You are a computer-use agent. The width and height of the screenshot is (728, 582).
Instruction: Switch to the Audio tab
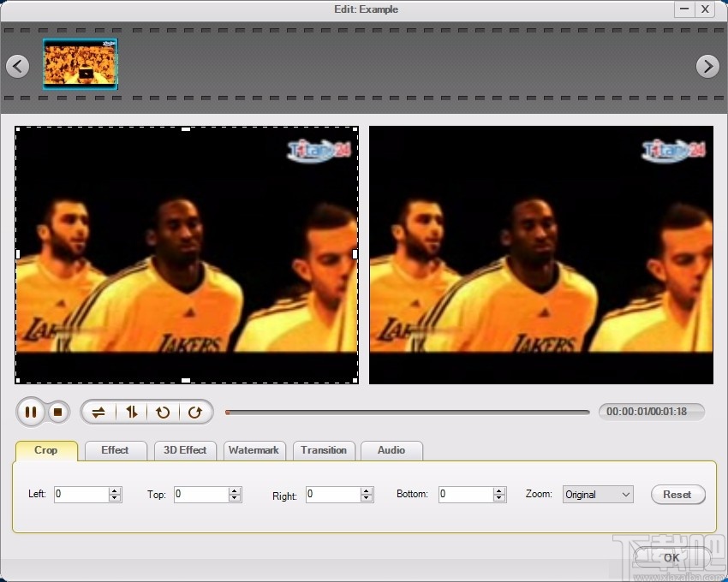coord(391,450)
